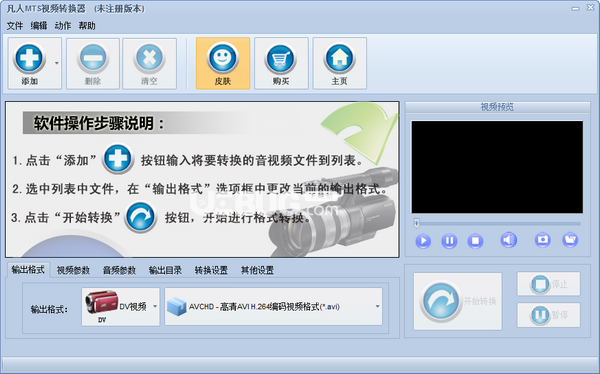
Task: Click the 停止 (stop) button
Action: (548, 284)
